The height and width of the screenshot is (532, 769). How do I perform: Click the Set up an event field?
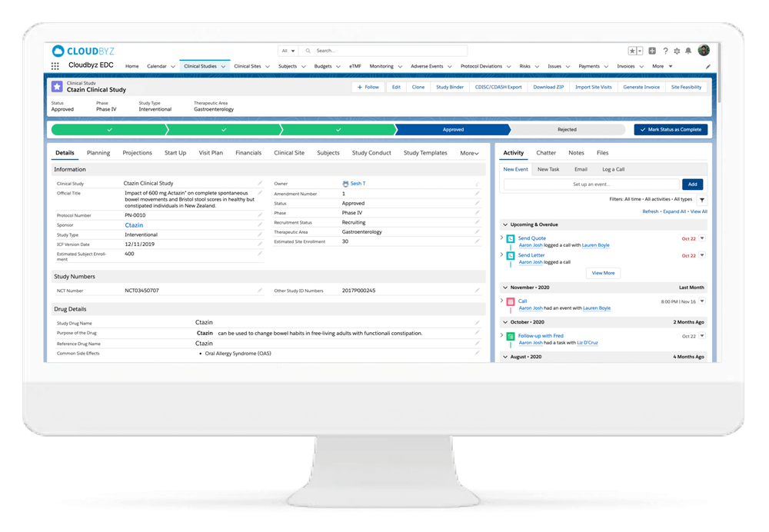pyautogui.click(x=591, y=185)
